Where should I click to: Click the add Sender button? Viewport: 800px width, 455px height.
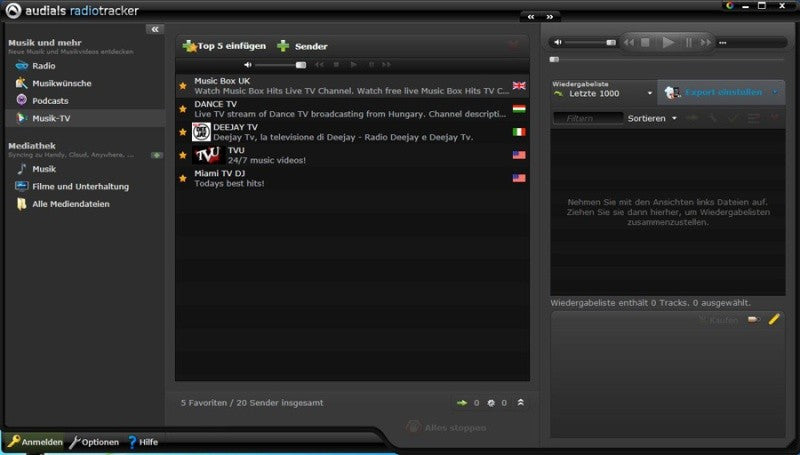click(302, 46)
